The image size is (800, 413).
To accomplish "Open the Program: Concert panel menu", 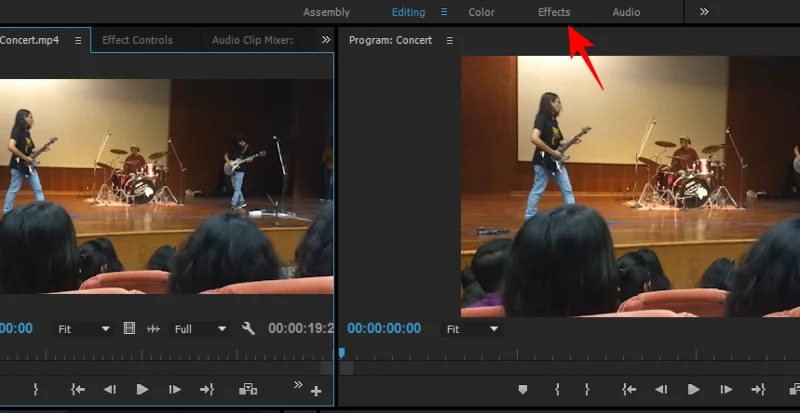I will pos(449,40).
